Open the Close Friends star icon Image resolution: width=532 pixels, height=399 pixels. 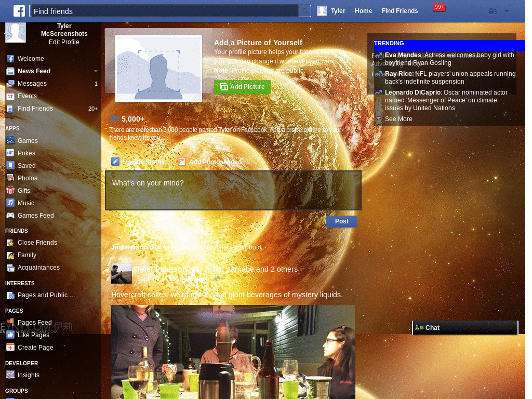pos(10,243)
